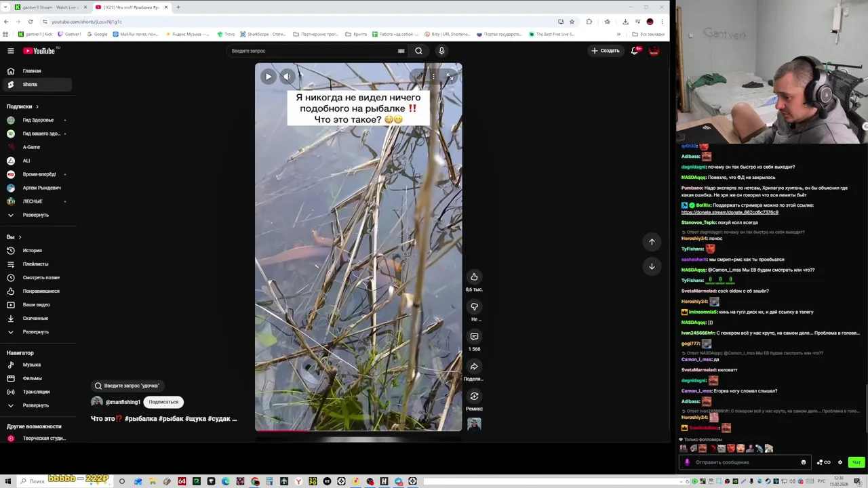Send the message with green Чат button
Image resolution: width=868 pixels, height=488 pixels.
point(856,462)
